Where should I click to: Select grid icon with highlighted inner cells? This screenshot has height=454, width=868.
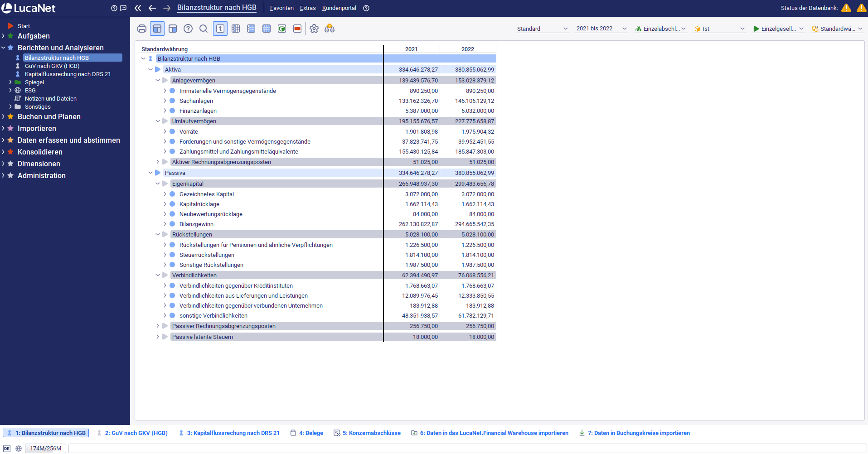pos(251,29)
